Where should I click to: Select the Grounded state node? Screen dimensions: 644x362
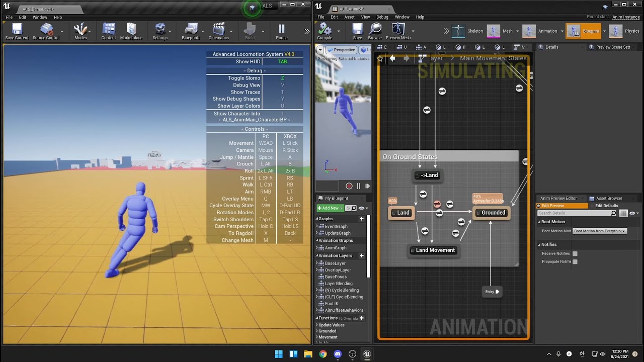click(491, 213)
